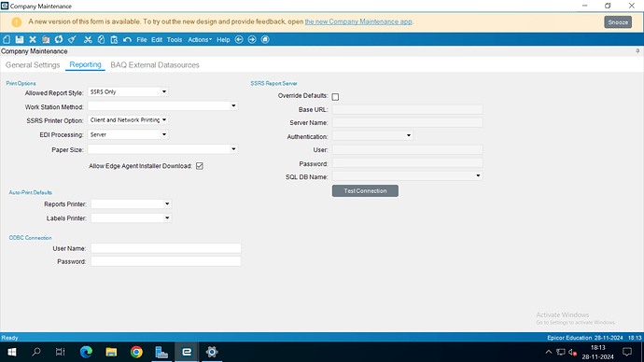Viewport: 644px width, 362px height.
Task: Expand Authentication dropdown
Action: tap(408, 135)
